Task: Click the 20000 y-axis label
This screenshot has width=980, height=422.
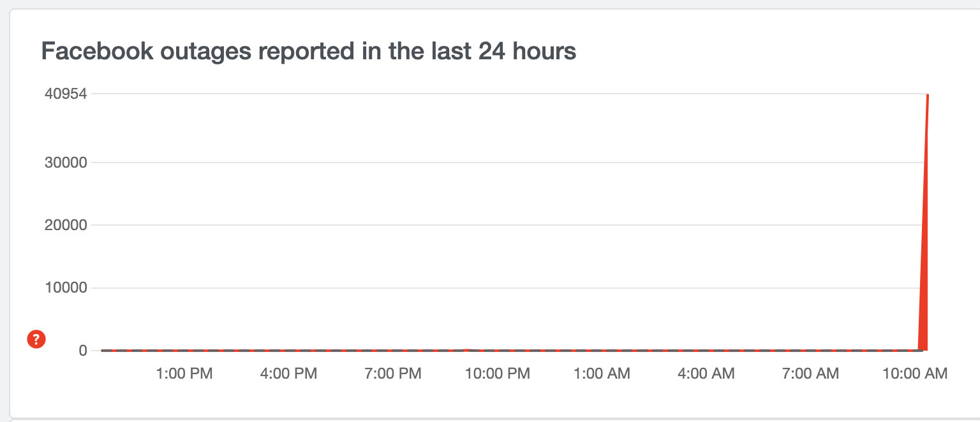Action: coord(65,225)
